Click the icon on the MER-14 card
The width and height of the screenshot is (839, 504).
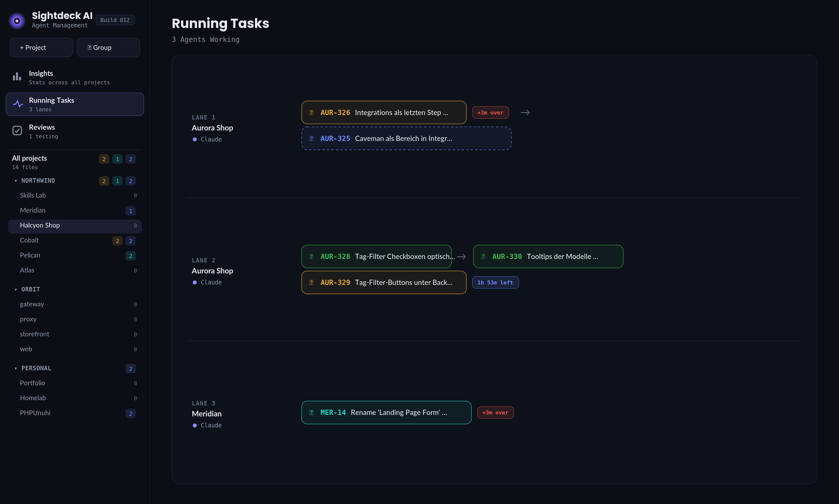311,413
